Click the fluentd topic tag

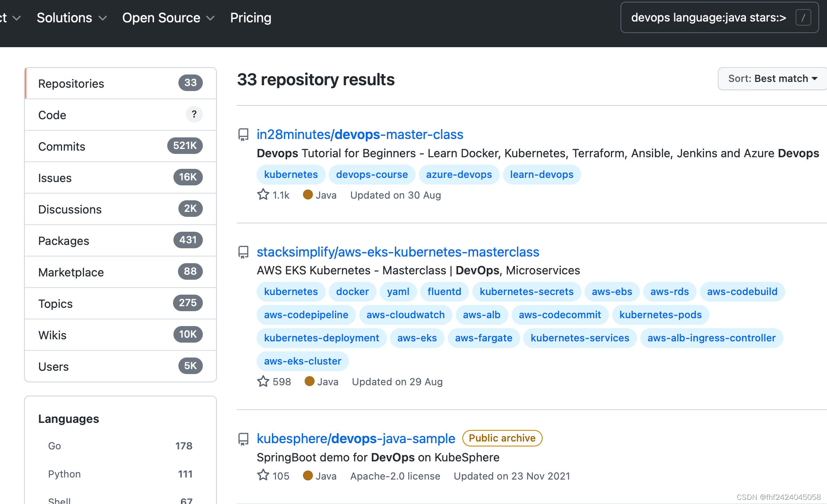pyautogui.click(x=444, y=292)
